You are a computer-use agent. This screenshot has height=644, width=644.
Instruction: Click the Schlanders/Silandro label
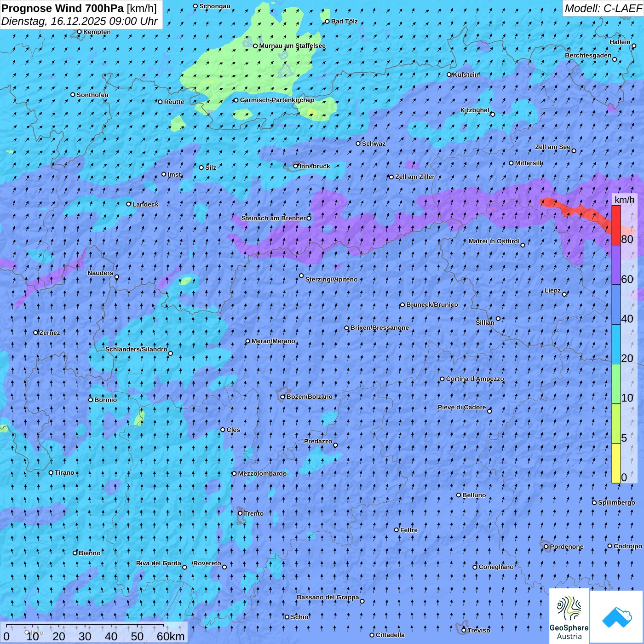click(136, 350)
